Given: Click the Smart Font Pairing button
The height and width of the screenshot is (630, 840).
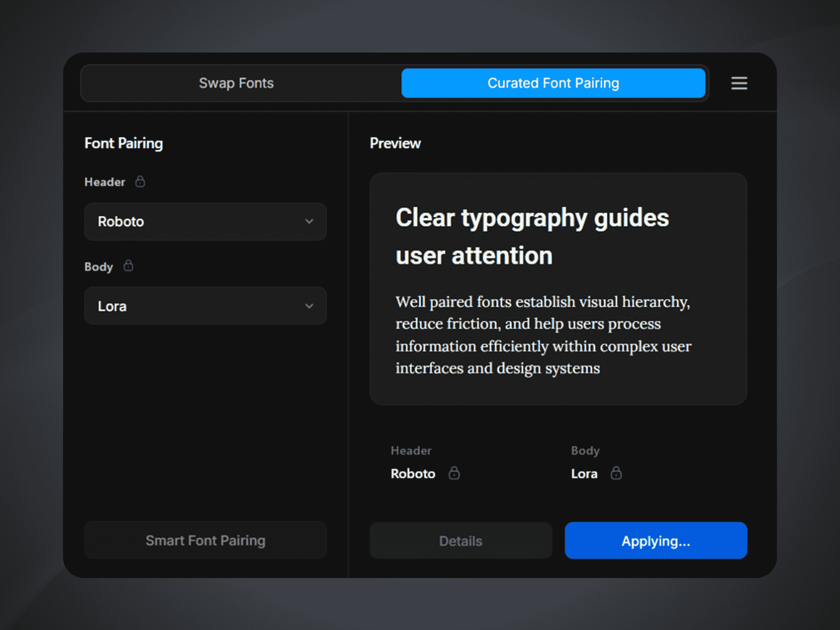Looking at the screenshot, I should pyautogui.click(x=205, y=540).
